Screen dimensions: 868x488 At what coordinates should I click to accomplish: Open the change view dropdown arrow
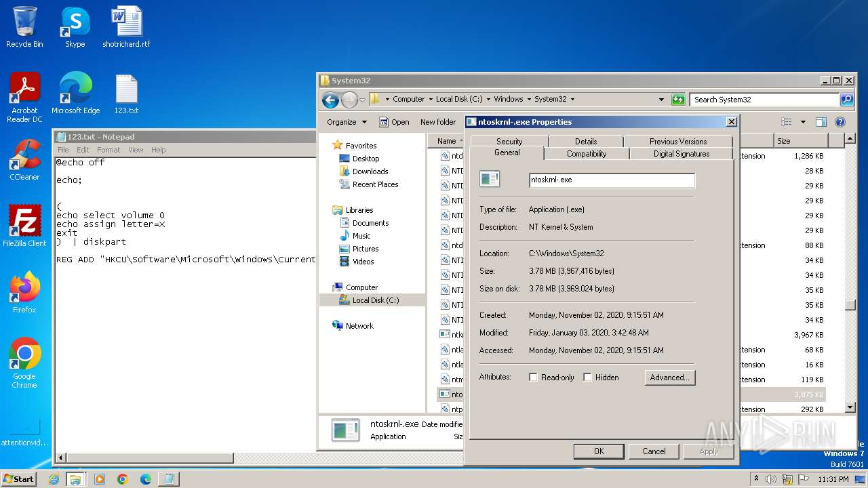pyautogui.click(x=804, y=122)
